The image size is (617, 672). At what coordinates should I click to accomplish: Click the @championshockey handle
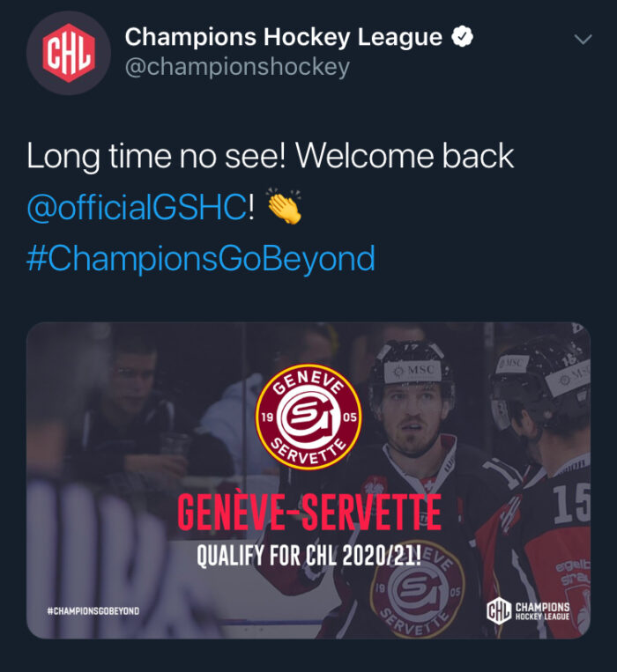click(x=237, y=67)
